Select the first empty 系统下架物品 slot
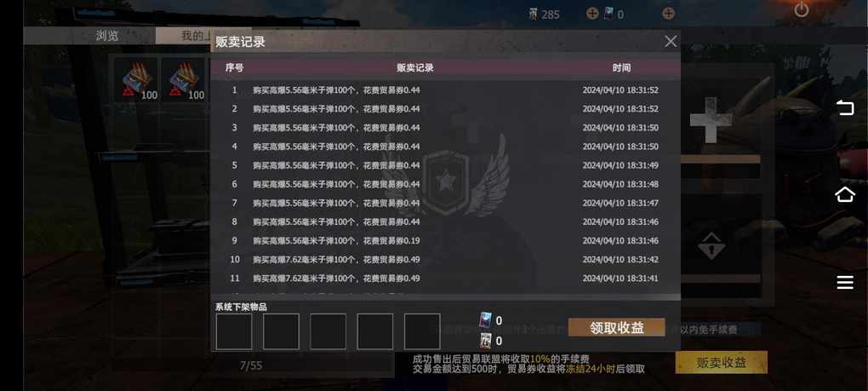Screen dimensions: 868x391 click(234, 331)
